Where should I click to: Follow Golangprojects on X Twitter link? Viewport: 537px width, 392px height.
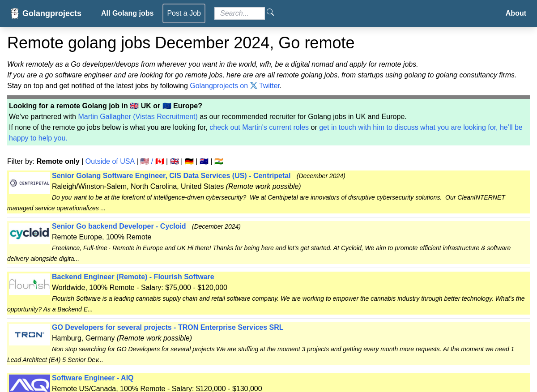pyautogui.click(x=235, y=86)
